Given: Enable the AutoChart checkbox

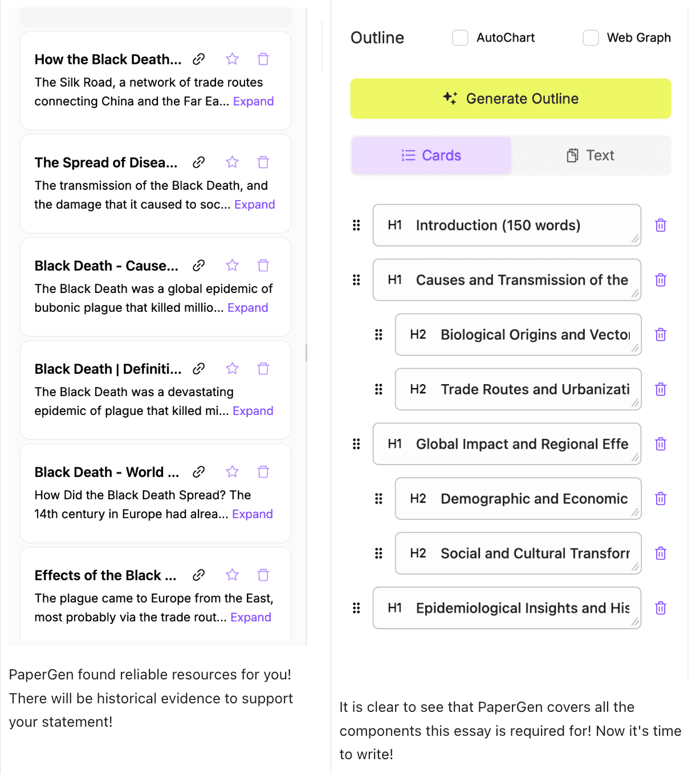Looking at the screenshot, I should (x=460, y=38).
